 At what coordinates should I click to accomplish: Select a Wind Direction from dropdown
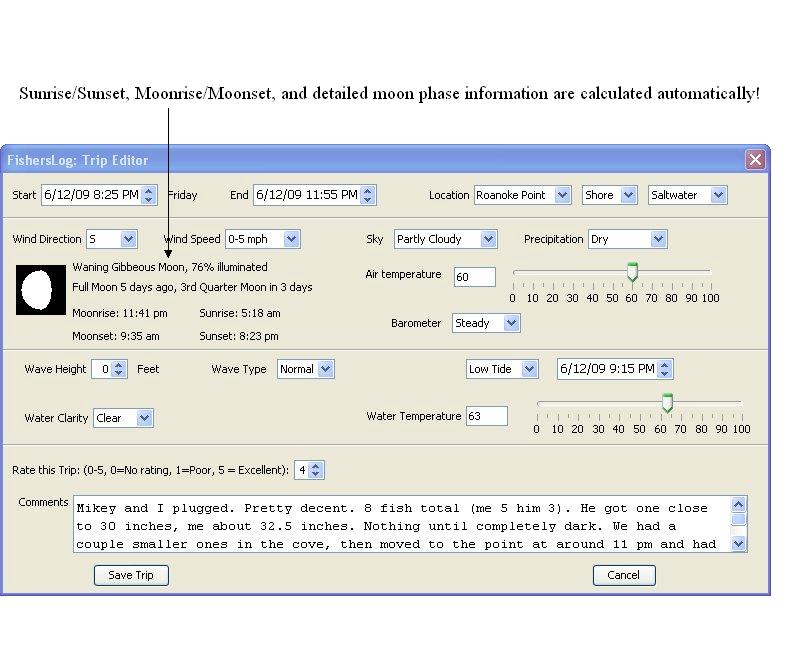point(111,239)
